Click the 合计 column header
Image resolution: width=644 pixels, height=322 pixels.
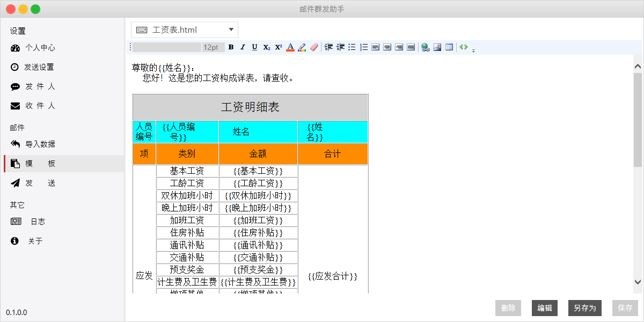[333, 153]
